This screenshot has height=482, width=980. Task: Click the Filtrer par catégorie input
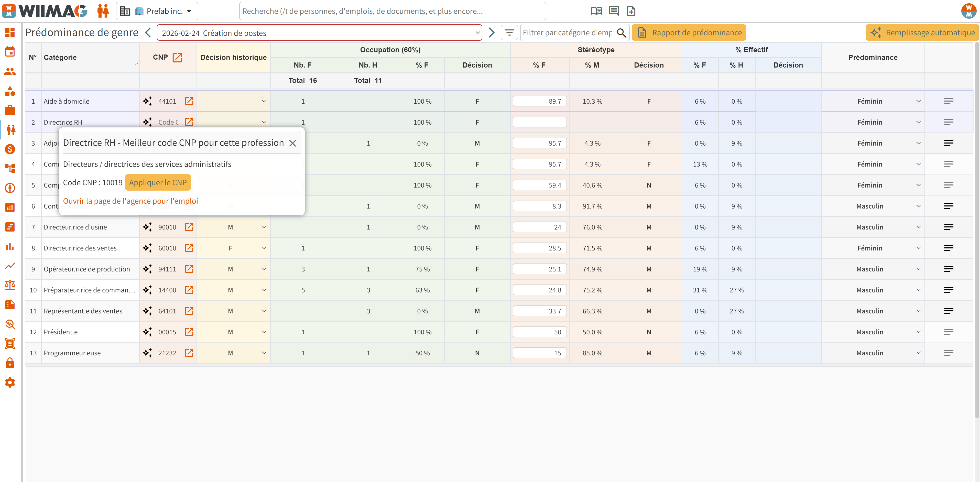coord(567,33)
